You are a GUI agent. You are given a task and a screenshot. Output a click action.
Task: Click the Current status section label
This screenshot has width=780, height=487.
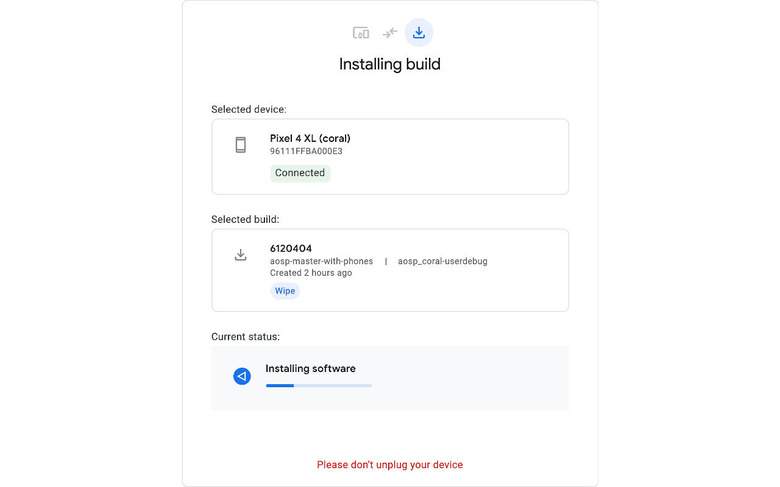point(246,337)
